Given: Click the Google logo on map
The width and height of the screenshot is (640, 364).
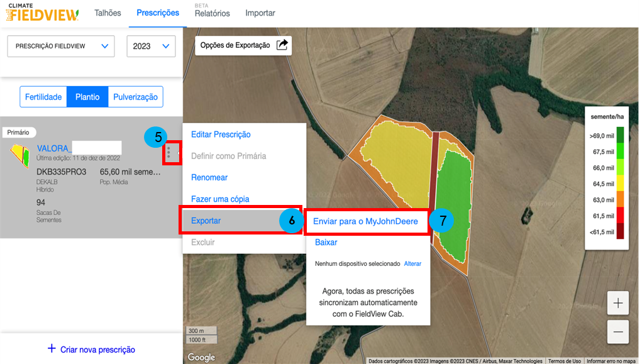Looking at the screenshot, I should coord(201,357).
